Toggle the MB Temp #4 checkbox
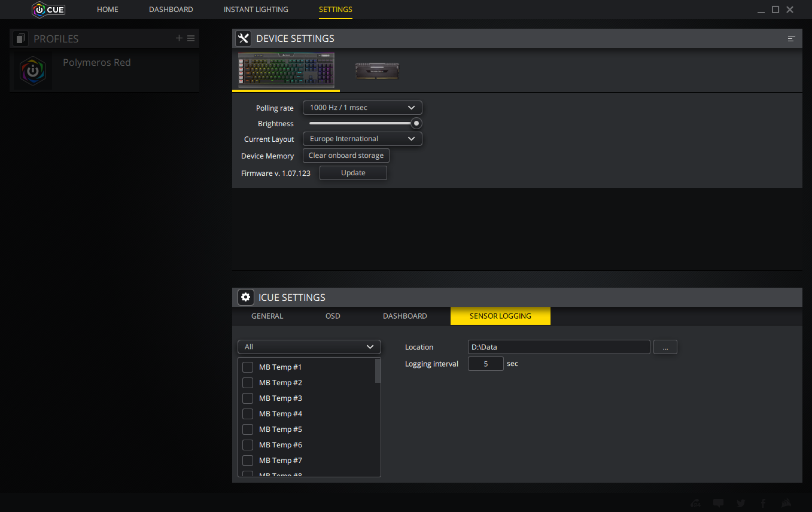The image size is (812, 512). [248, 414]
